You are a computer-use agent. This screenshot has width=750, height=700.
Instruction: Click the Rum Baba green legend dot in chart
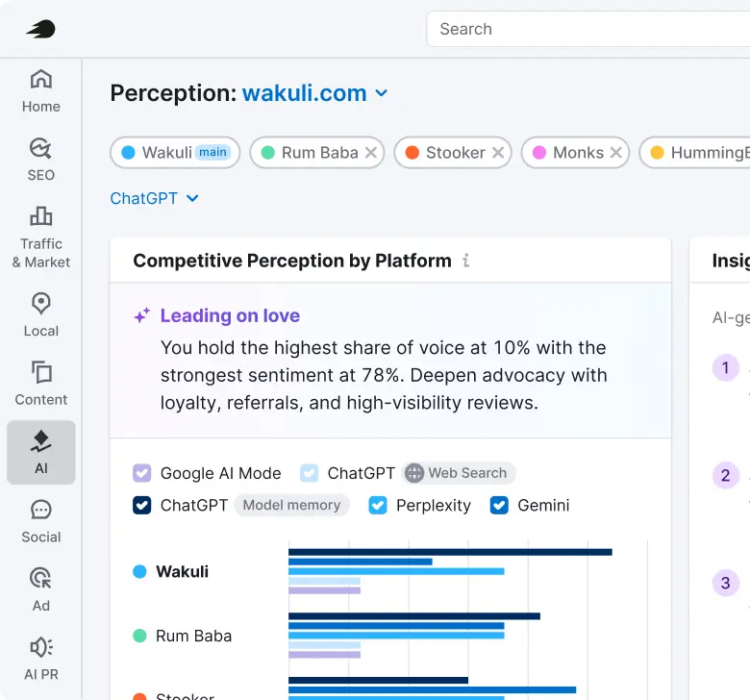[x=139, y=636]
